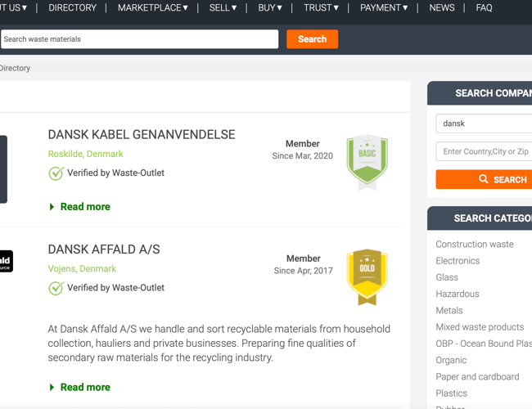Select the Glass category
Screen dimensions: 532x409
click(447, 277)
